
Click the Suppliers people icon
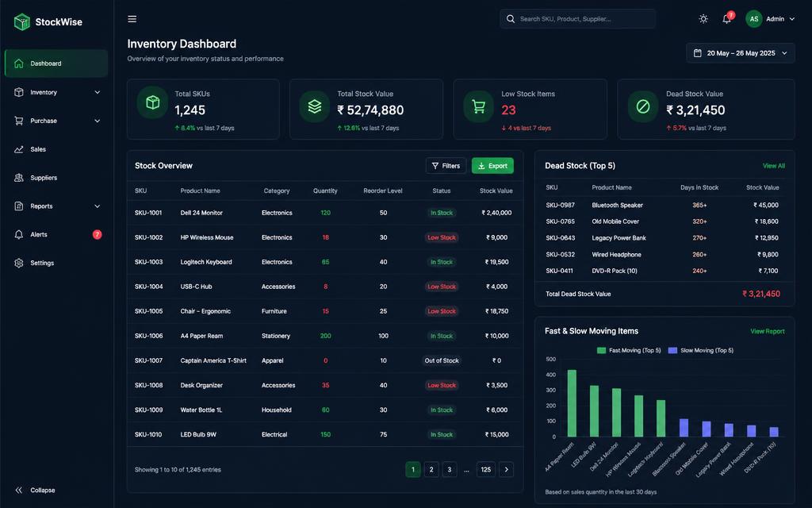point(19,178)
